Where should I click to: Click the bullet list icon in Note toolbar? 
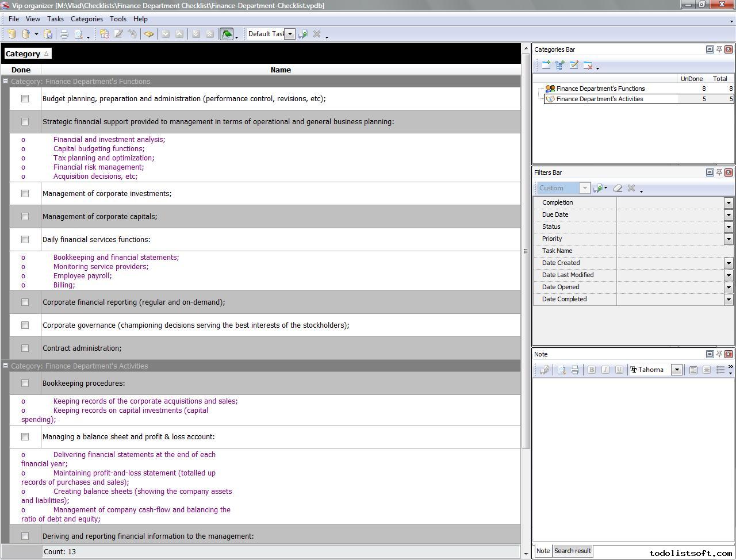(x=720, y=370)
